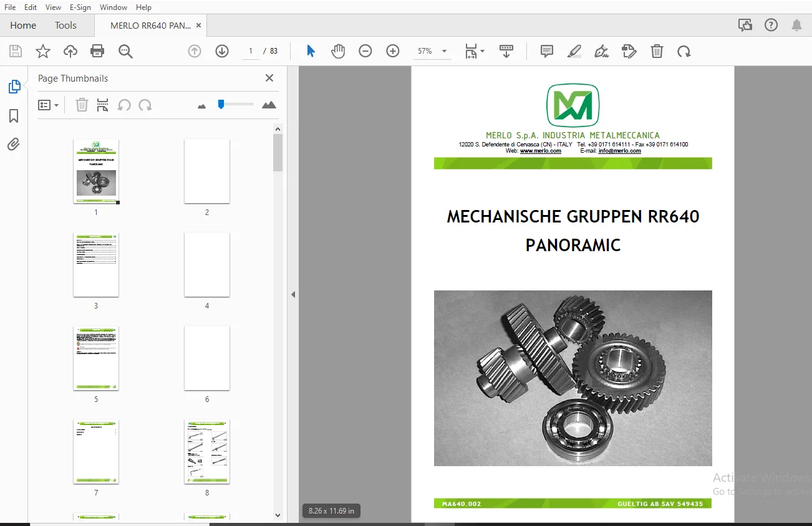This screenshot has width=812, height=526.
Task: Open the Help menu
Action: point(143,7)
